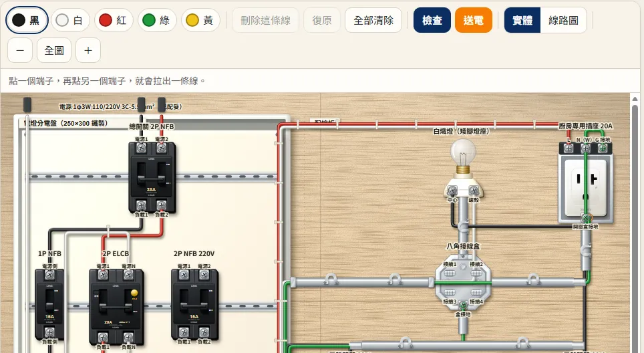Click 2P NFB 220V 負載2 terminal
The image size is (644, 353).
(x=204, y=332)
